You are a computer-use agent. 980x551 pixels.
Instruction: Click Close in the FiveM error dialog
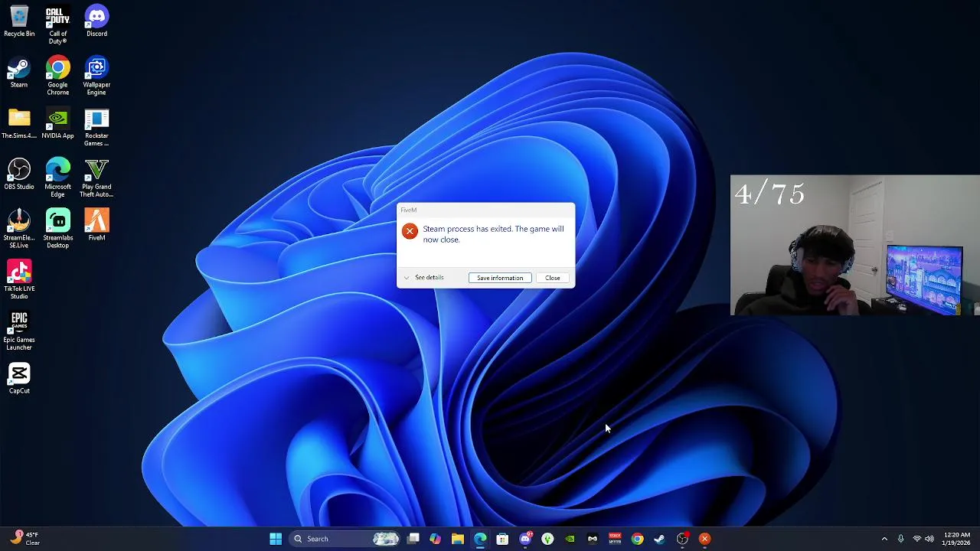(x=552, y=278)
